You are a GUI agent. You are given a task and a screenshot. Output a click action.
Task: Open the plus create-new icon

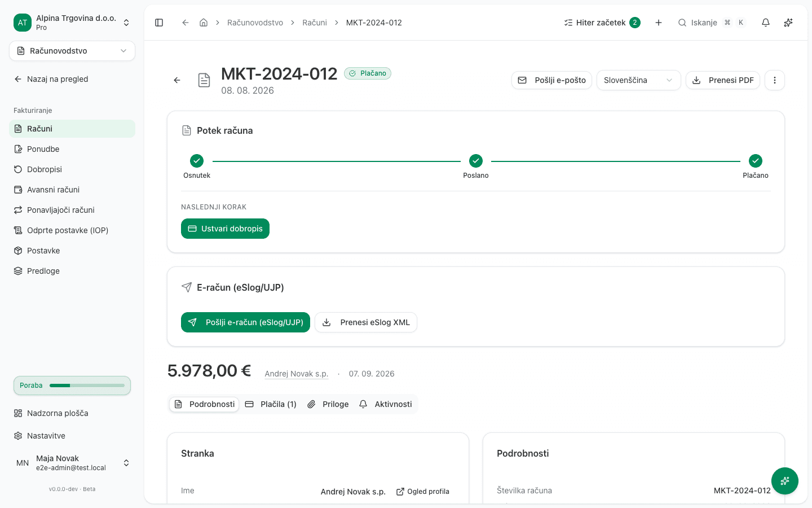659,23
